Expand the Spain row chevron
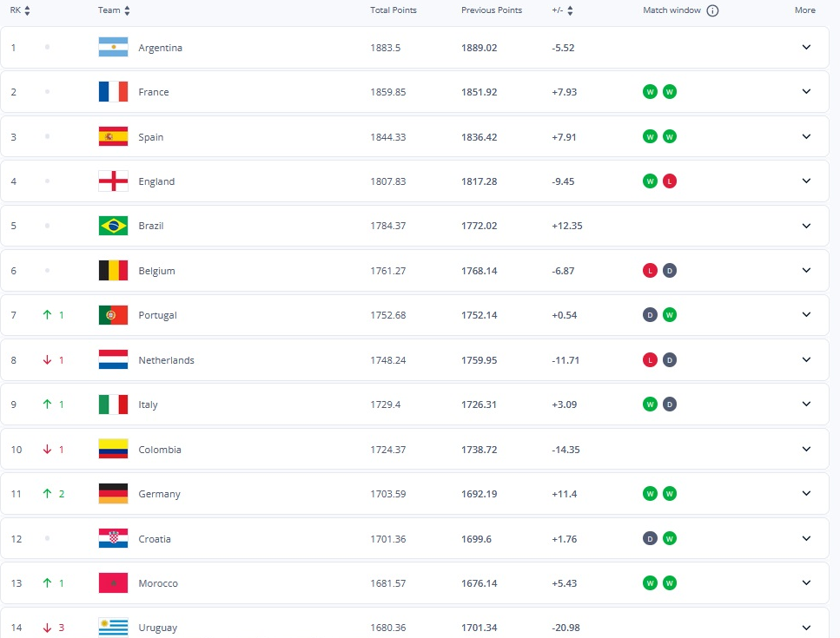The image size is (840, 638). 806,136
